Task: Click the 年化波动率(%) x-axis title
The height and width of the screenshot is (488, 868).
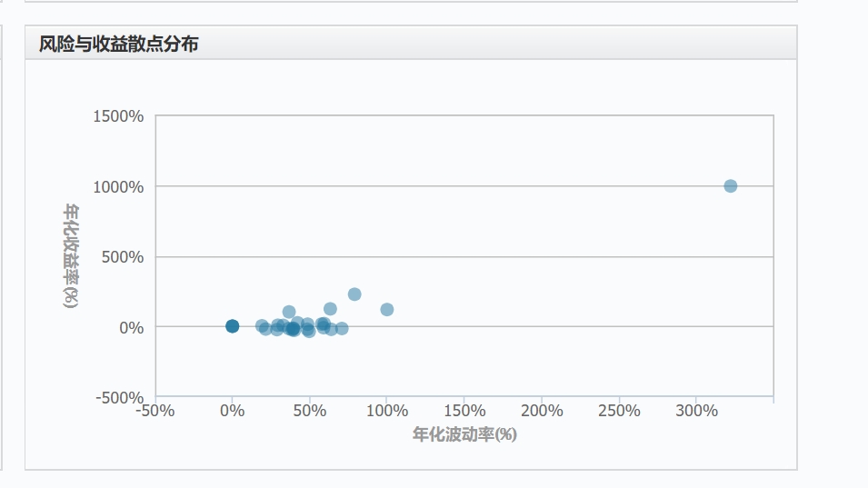Action: point(464,434)
